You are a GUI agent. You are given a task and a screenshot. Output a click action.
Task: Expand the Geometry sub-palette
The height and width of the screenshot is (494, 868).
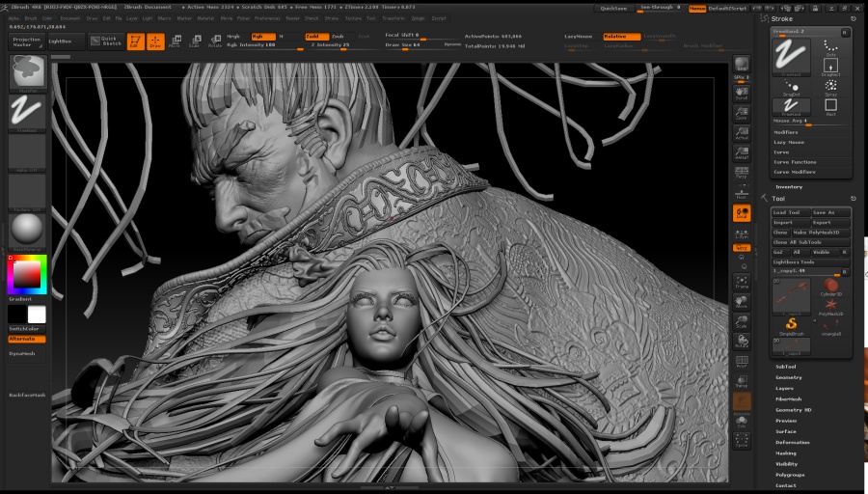[788, 377]
